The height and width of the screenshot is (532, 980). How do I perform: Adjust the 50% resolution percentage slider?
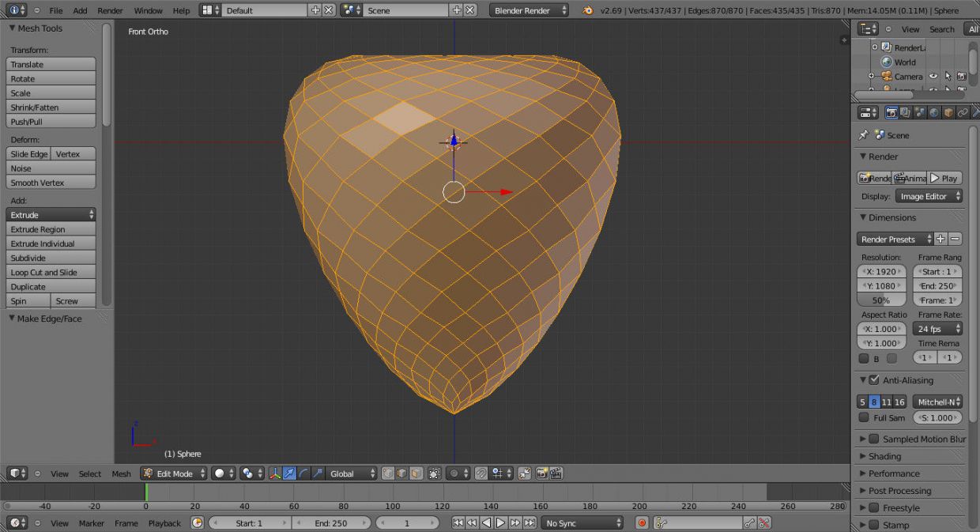click(881, 300)
